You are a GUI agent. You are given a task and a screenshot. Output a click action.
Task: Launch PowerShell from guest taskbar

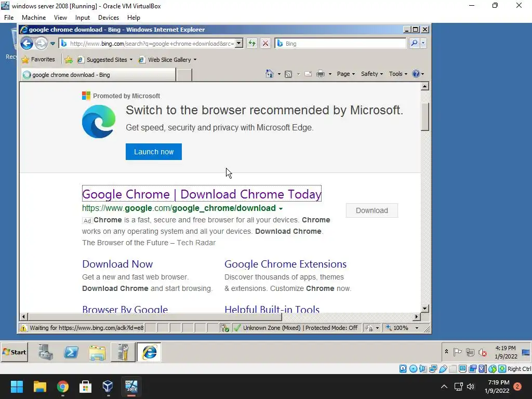pyautogui.click(x=71, y=352)
